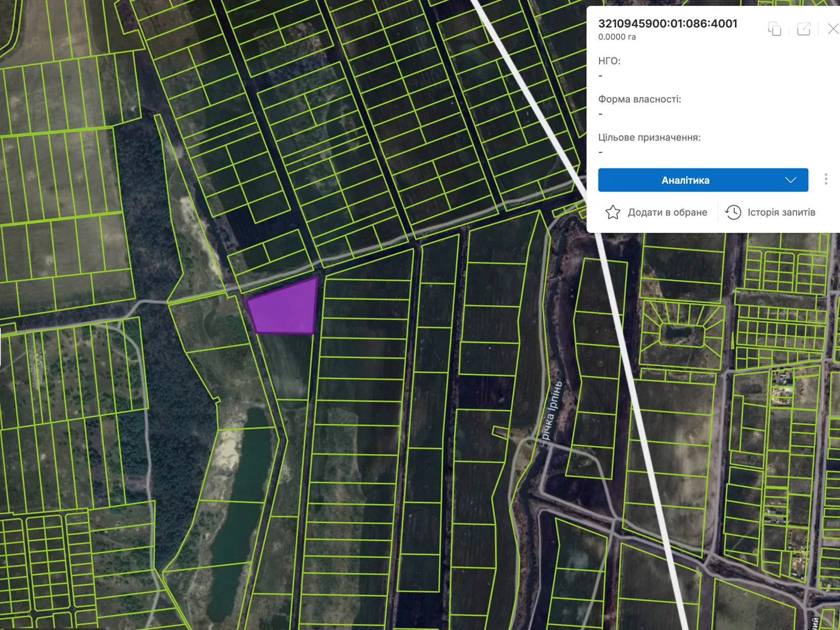Click the Цільове призначення field label
Viewport: 840px width, 630px height.
point(649,138)
